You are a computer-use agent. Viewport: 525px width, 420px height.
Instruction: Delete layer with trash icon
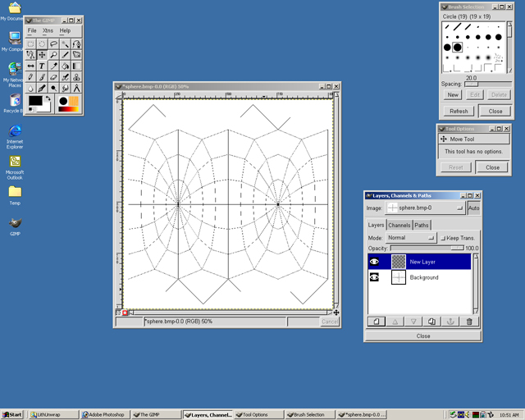tap(469, 322)
